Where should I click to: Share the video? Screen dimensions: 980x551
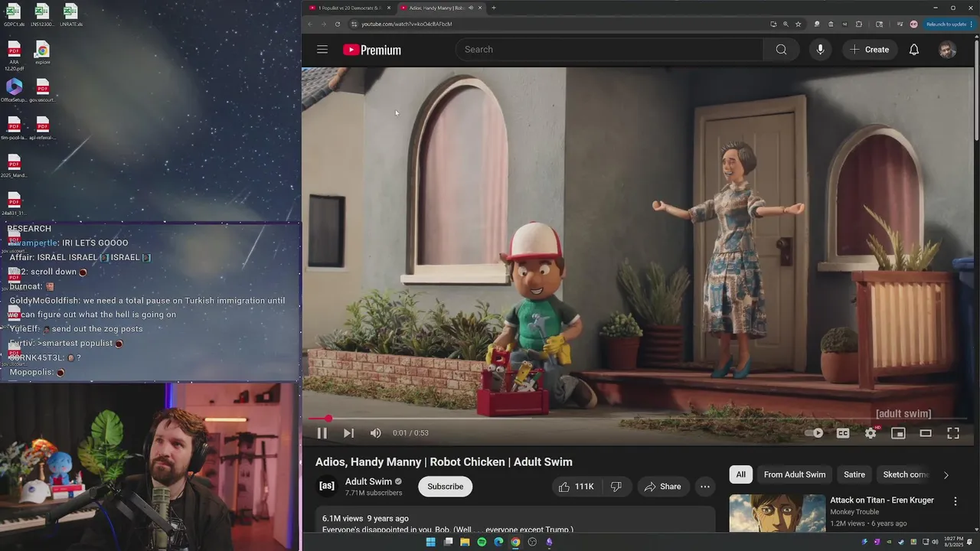(662, 487)
